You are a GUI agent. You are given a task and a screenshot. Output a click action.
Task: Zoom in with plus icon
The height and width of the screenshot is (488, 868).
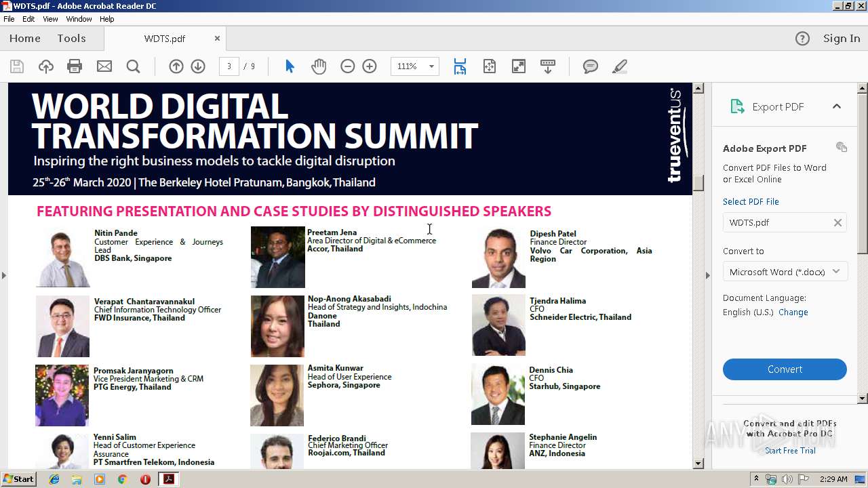(x=370, y=66)
